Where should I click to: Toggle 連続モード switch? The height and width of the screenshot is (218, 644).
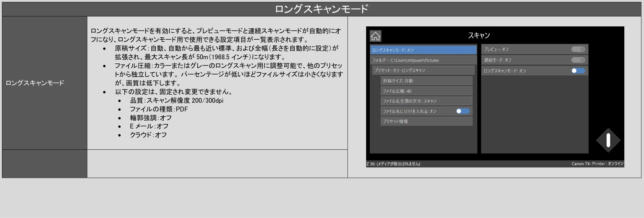(x=578, y=60)
